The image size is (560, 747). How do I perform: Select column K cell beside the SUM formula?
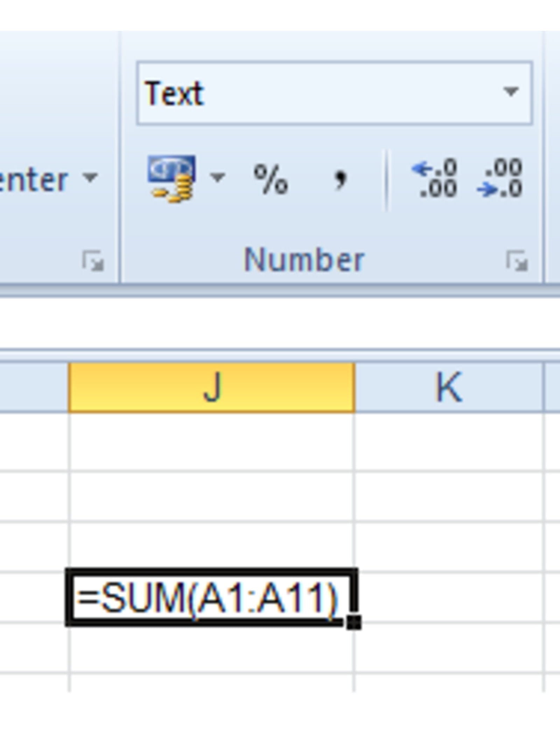[449, 597]
